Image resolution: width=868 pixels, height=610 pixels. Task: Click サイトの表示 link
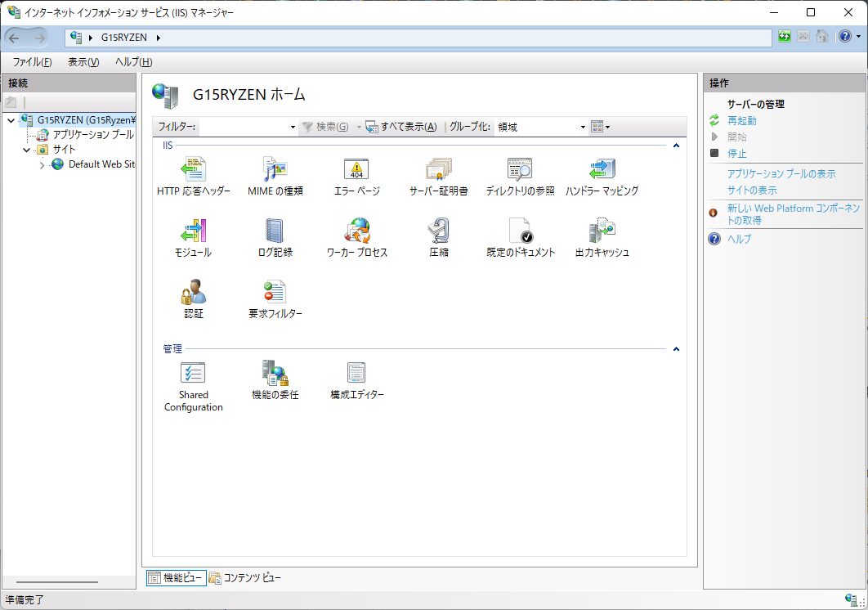pyautogui.click(x=752, y=191)
